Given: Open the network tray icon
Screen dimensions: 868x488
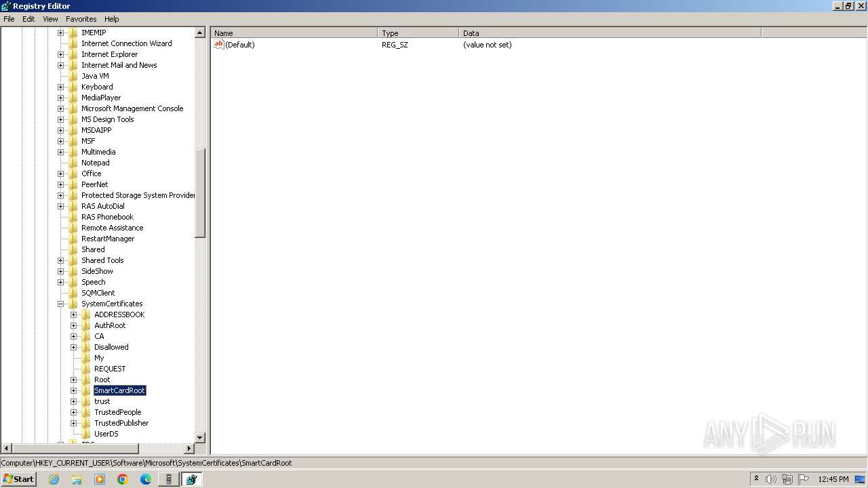Looking at the screenshot, I should pyautogui.click(x=787, y=479).
